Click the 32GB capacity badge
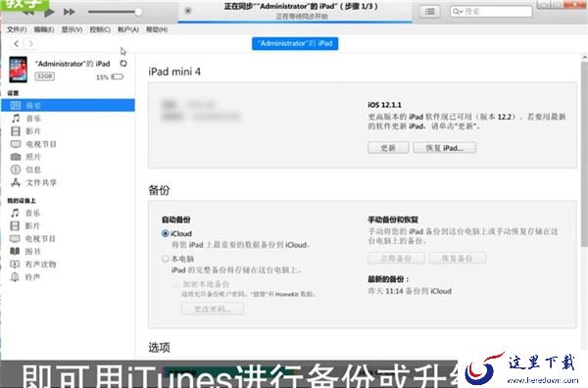 [x=45, y=76]
